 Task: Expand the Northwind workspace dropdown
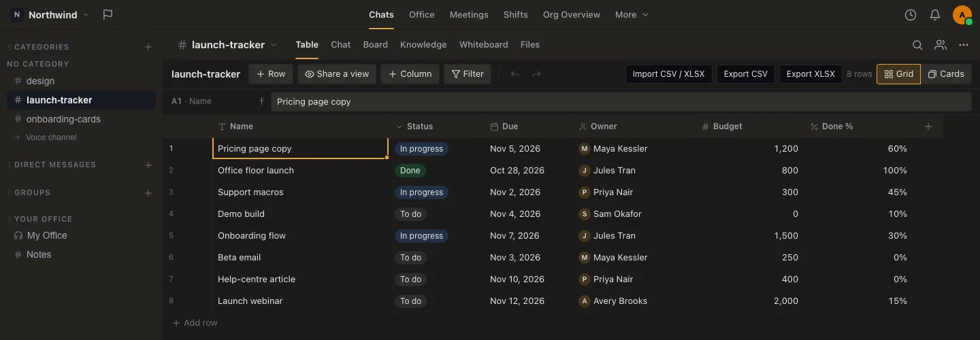(x=86, y=15)
